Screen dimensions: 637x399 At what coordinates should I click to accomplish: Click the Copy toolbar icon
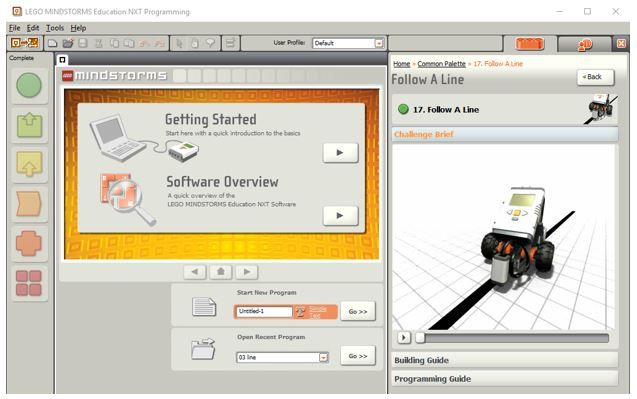click(x=115, y=43)
